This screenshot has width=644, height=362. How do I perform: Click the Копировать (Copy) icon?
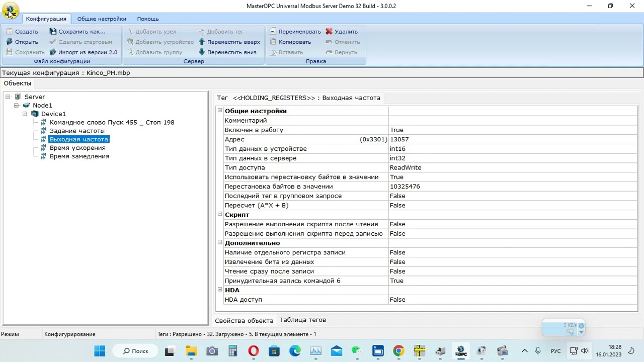tap(273, 42)
